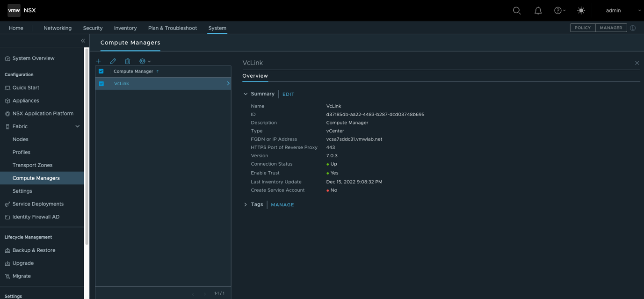
Task: Switch to the Networking tab
Action: coord(58,28)
